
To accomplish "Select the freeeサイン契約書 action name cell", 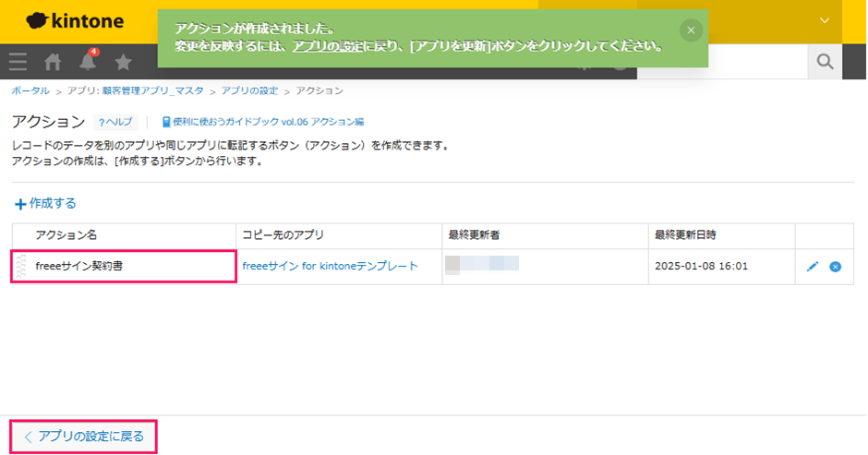I will (x=125, y=266).
